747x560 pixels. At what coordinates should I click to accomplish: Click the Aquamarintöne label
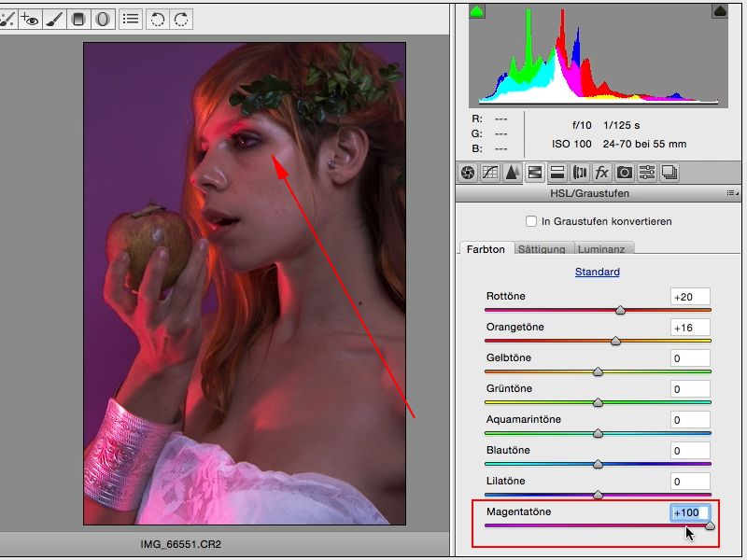click(524, 419)
